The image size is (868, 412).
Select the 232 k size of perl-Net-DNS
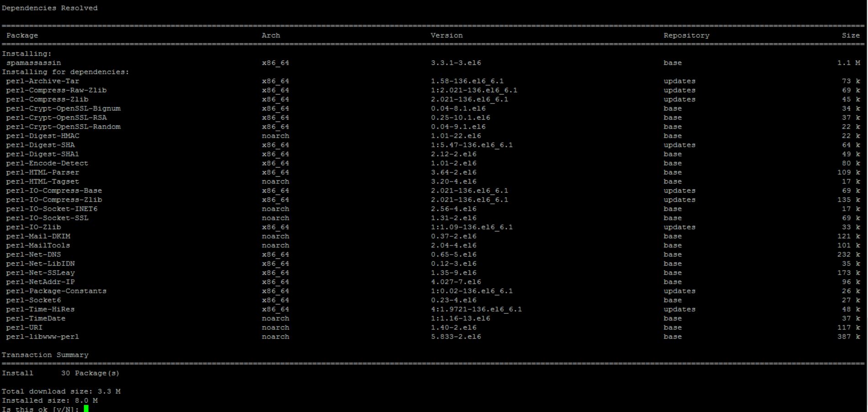[849, 254]
